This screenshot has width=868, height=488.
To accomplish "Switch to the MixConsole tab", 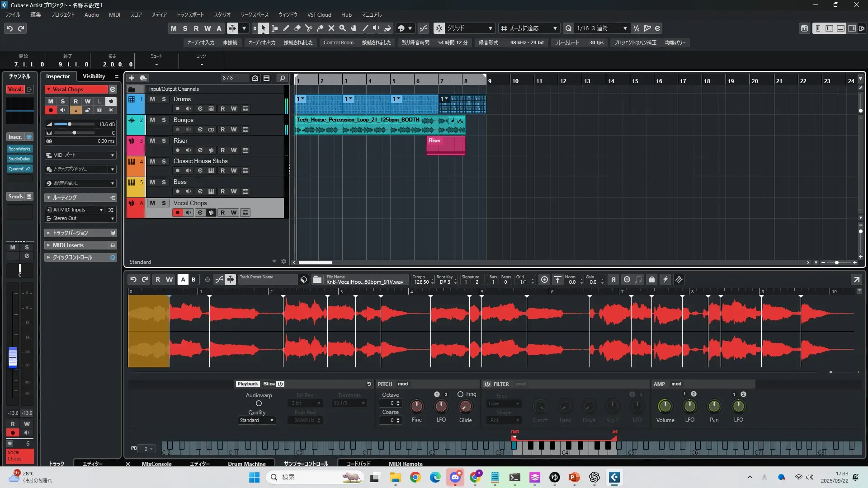I will [x=156, y=464].
